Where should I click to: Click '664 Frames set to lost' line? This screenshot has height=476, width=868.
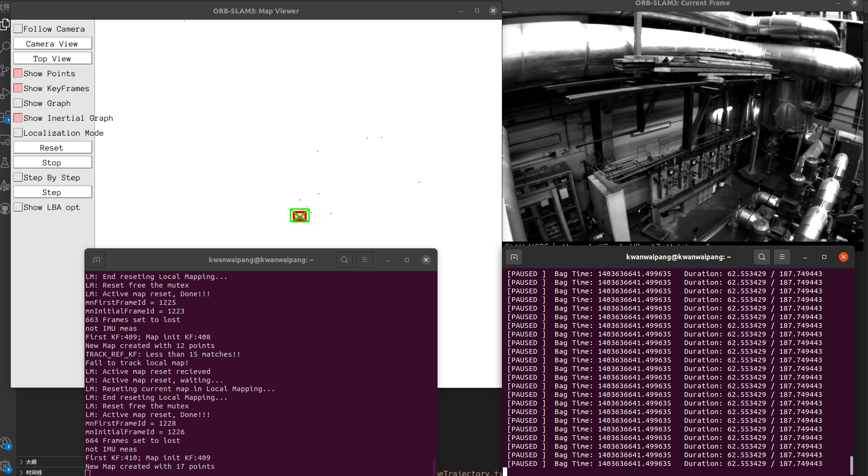pos(132,441)
